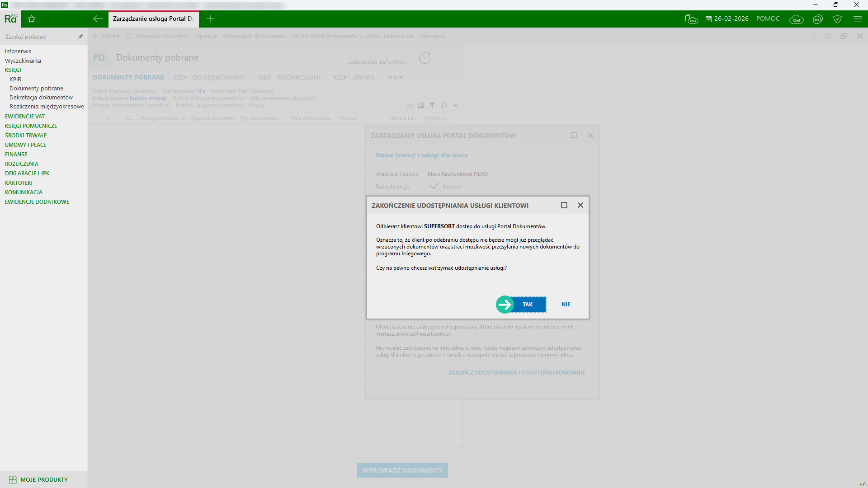Click the back arrow icon
This screenshot has height=488, width=868.
click(x=98, y=19)
